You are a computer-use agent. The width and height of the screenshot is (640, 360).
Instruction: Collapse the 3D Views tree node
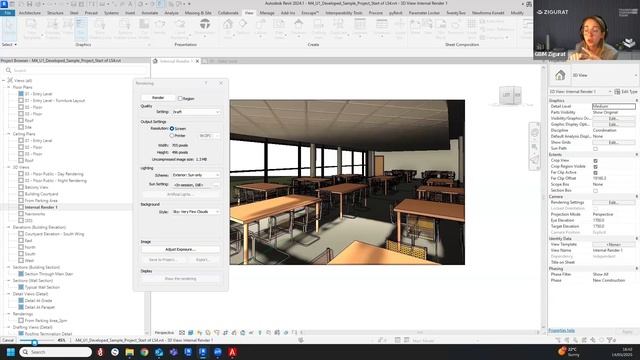coord(9,167)
